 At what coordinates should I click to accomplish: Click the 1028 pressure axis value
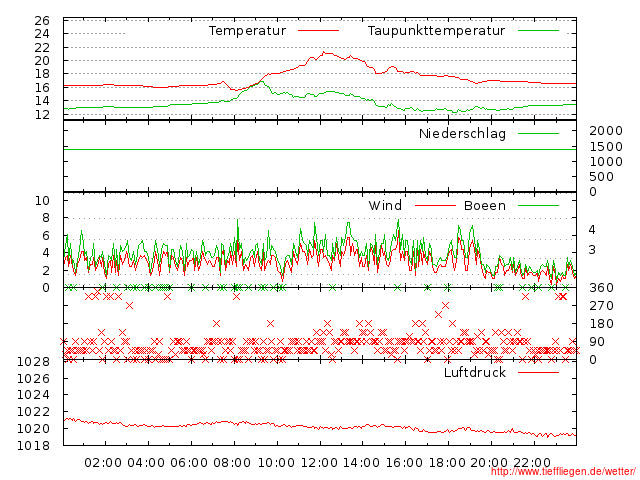point(33,362)
